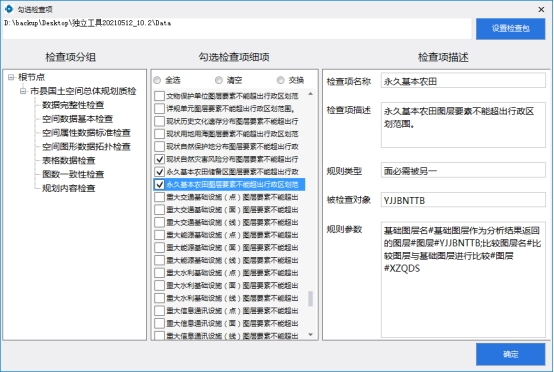
Task: Check the 重大交通基础设施（点） checkbox
Action: (x=160, y=197)
